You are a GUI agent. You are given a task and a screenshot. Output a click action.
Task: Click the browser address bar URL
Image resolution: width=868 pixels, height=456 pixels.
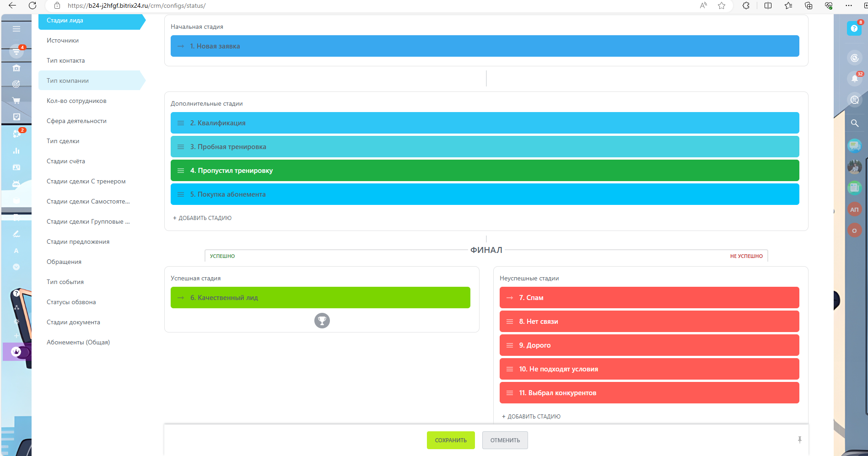pyautogui.click(x=136, y=6)
